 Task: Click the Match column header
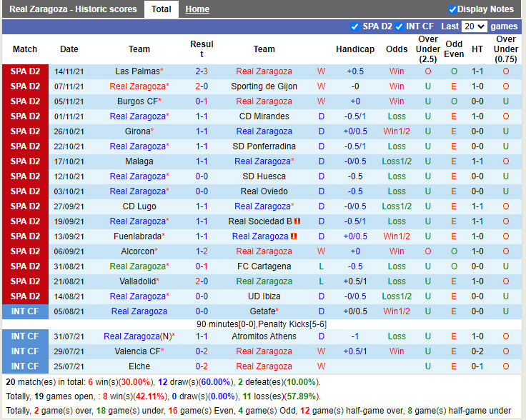point(25,49)
